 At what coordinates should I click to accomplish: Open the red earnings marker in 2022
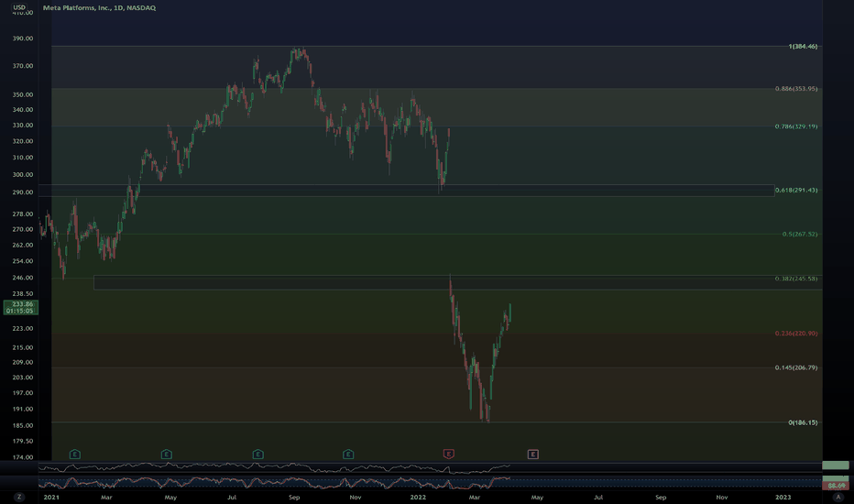click(449, 454)
